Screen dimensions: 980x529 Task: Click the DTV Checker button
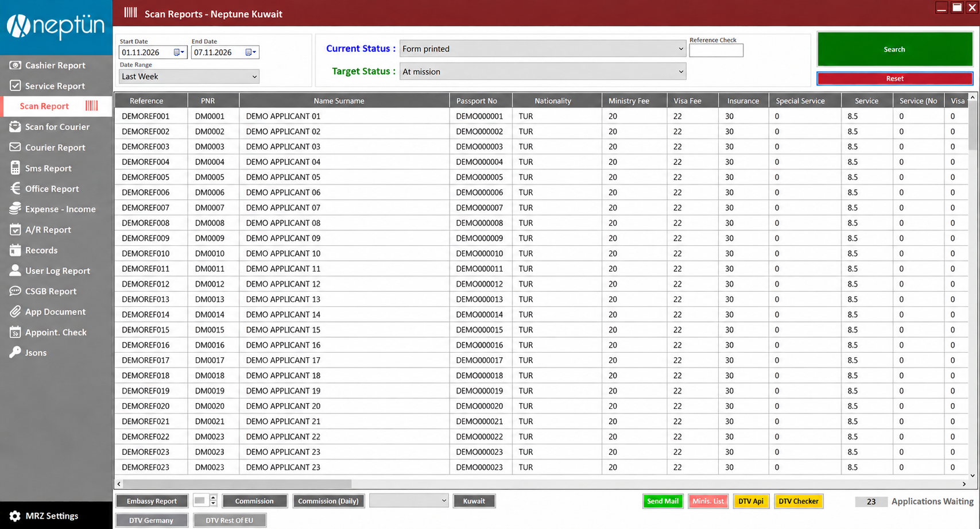click(798, 501)
